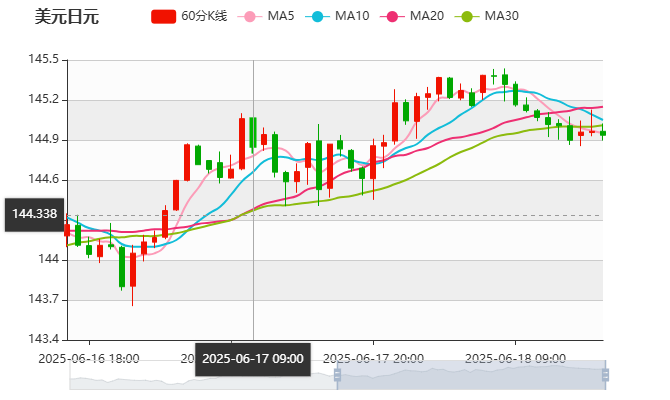
Task: Click the 2025-06-18 09:00 x-axis label
Action: click(515, 359)
